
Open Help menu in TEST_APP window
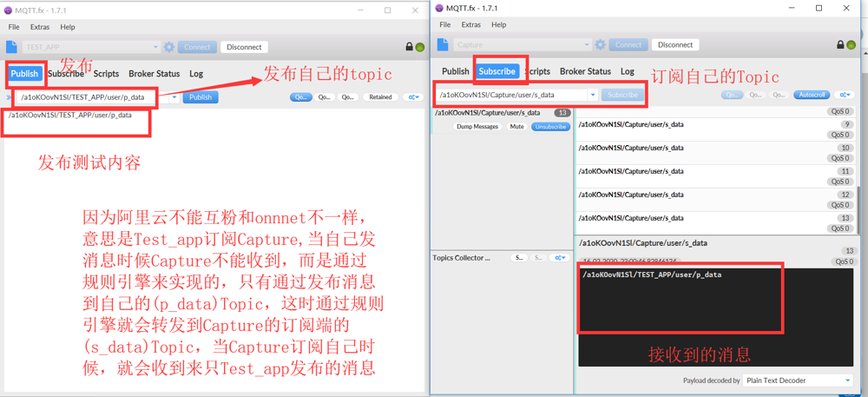click(68, 27)
